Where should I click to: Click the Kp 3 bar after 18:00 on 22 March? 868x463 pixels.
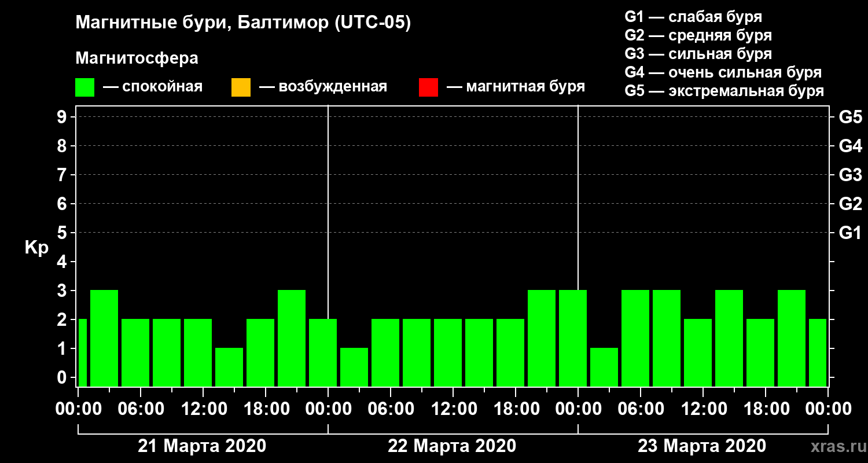point(542,338)
